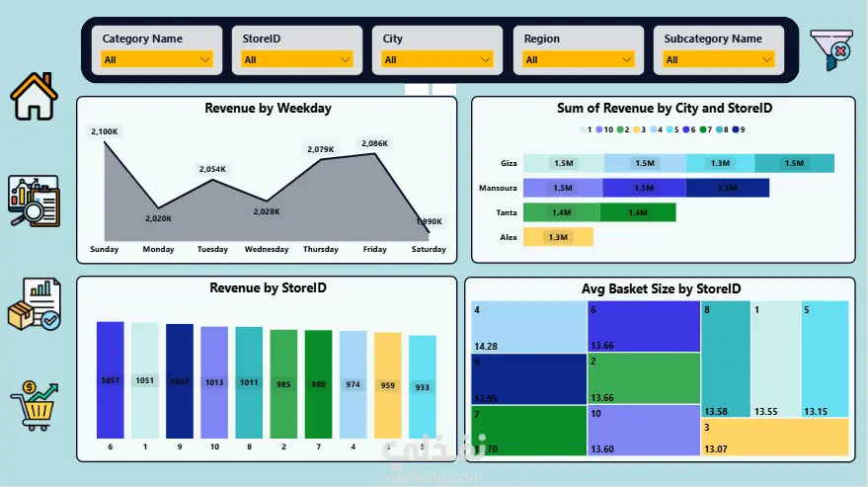Screen dimensions: 868x487
Task: Click Sum of Revenue by City title
Action: [x=665, y=108]
